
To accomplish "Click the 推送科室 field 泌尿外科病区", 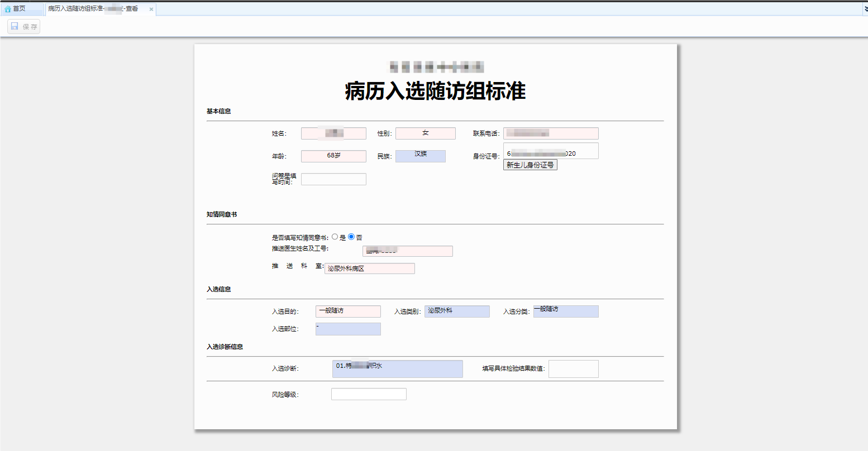I will [x=370, y=268].
